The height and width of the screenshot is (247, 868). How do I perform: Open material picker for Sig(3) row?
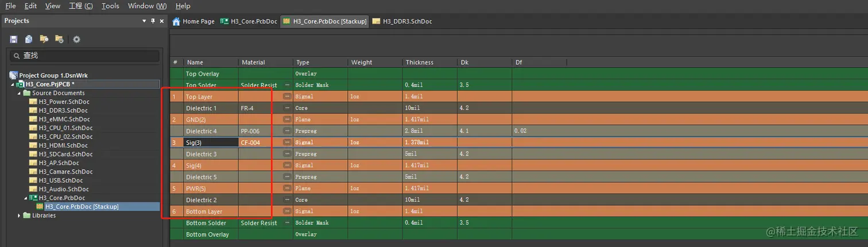pos(288,142)
